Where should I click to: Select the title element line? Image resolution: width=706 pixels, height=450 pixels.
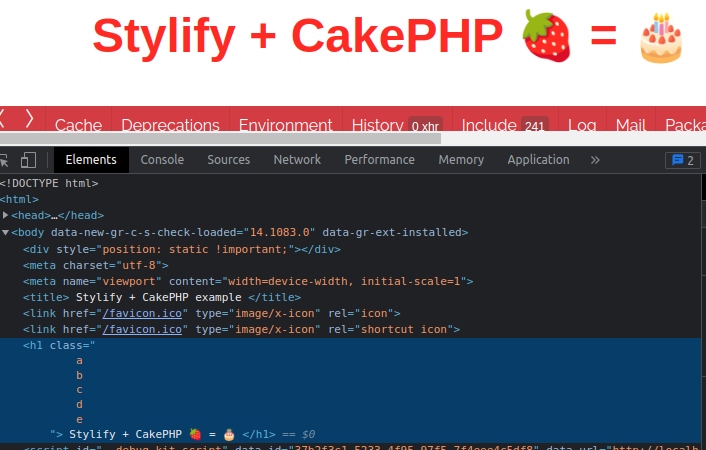pyautogui.click(x=162, y=297)
